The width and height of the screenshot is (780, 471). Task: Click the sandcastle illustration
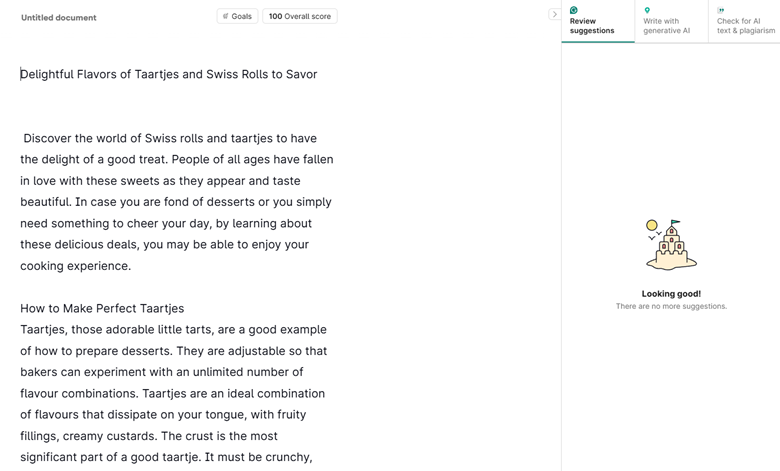click(x=671, y=245)
